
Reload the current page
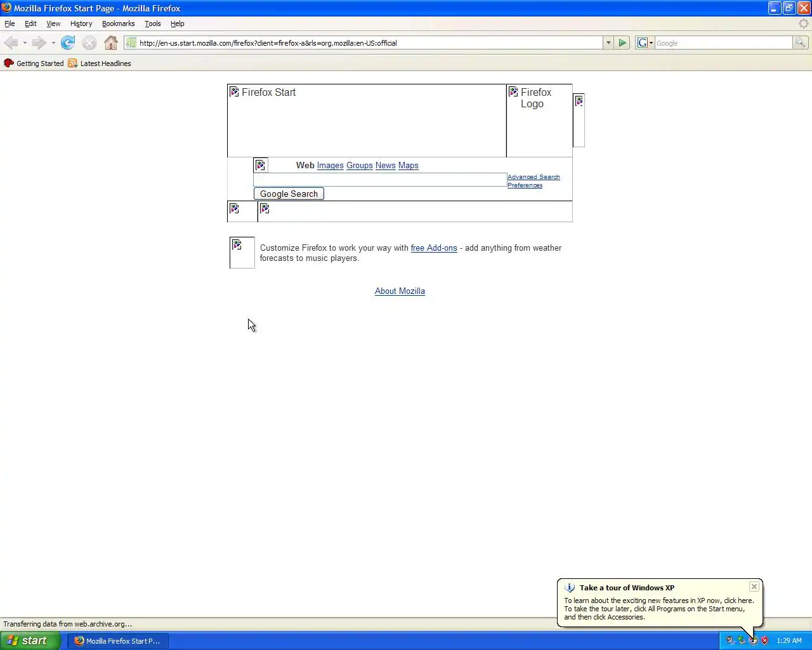(x=68, y=43)
